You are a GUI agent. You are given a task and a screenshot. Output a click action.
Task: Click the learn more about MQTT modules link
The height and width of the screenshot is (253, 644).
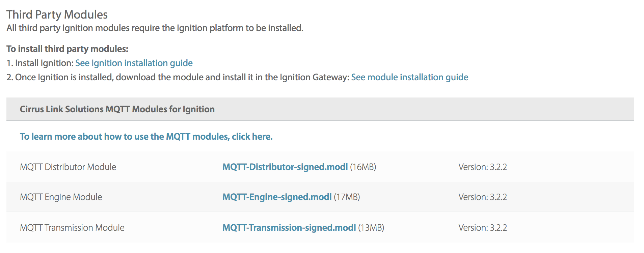146,137
